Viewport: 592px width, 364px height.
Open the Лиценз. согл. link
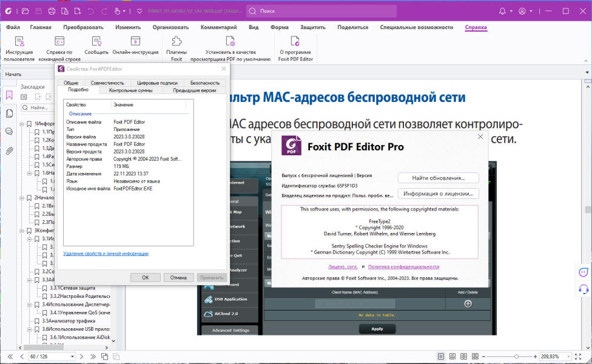(x=343, y=266)
